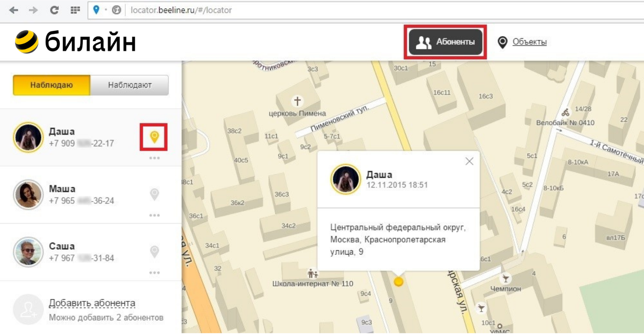Screen dimensions: 644x334
Task: Click the yellow location marker on the map
Action: (399, 282)
